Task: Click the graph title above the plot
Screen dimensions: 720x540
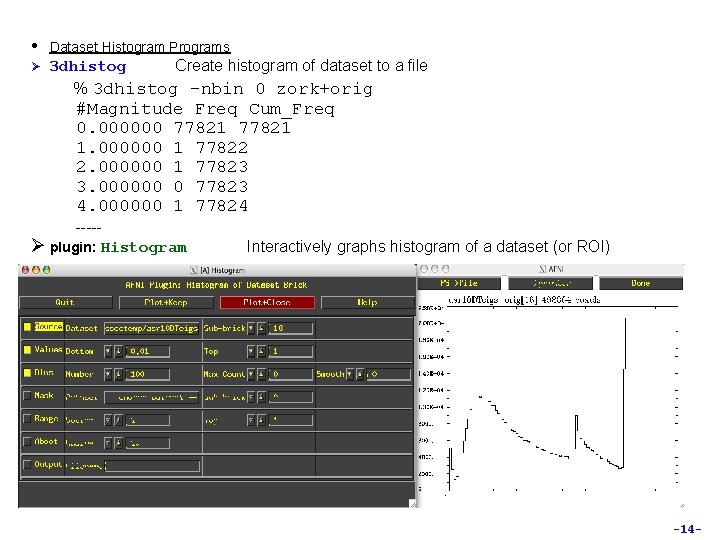Action: point(524,300)
